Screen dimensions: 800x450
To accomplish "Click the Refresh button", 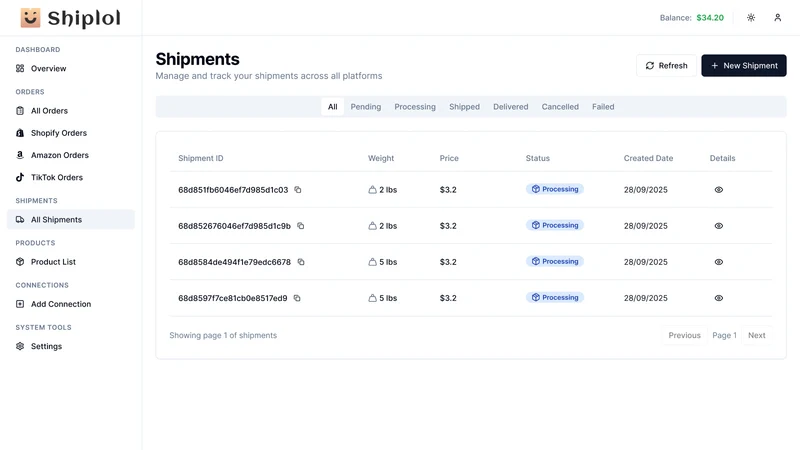I will 666,66.
